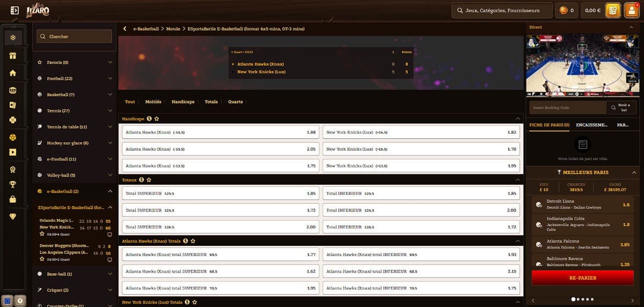
Task: Go to home via the house icon
Action: coord(13,73)
